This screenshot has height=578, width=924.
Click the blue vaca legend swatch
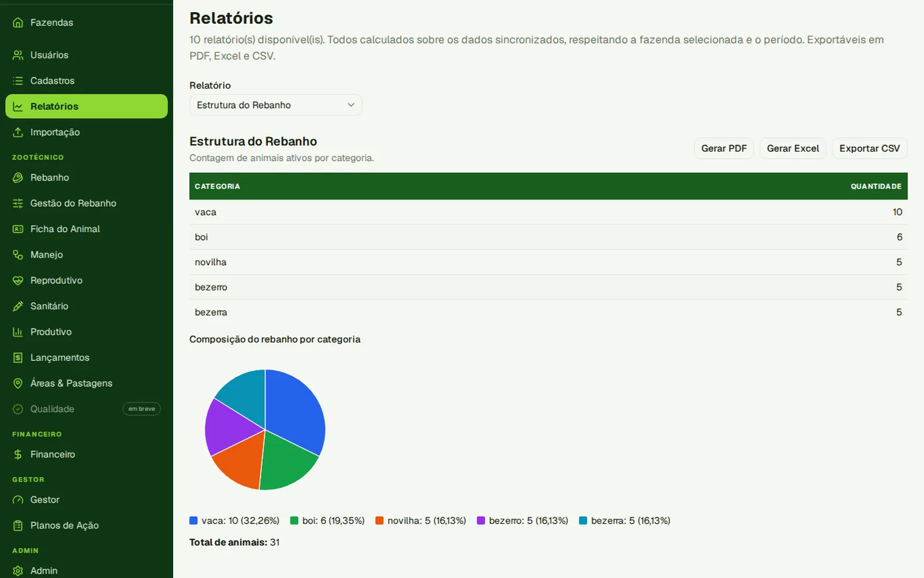click(193, 521)
